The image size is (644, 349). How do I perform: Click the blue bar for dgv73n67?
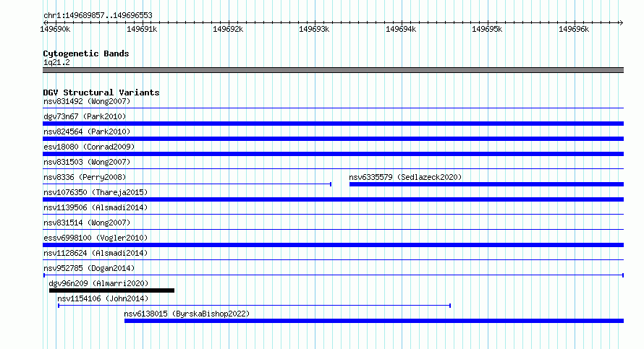click(x=333, y=124)
